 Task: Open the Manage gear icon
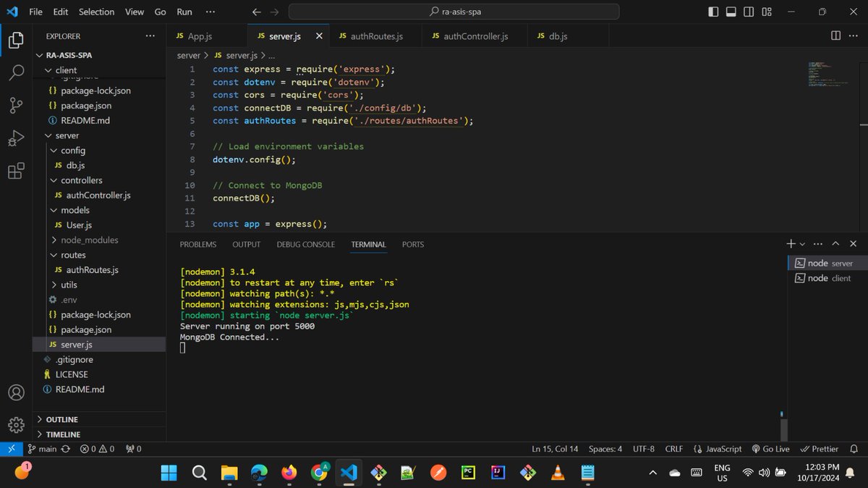pos(16,425)
